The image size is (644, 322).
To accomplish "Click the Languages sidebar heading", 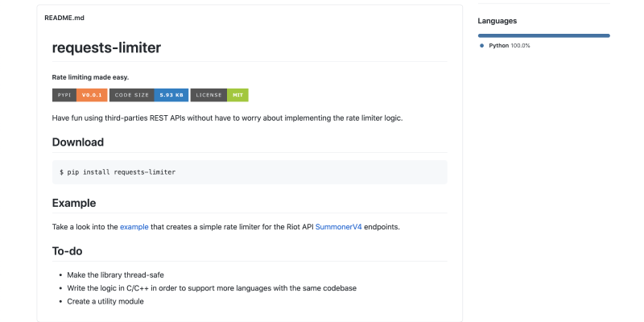I will pos(497,21).
